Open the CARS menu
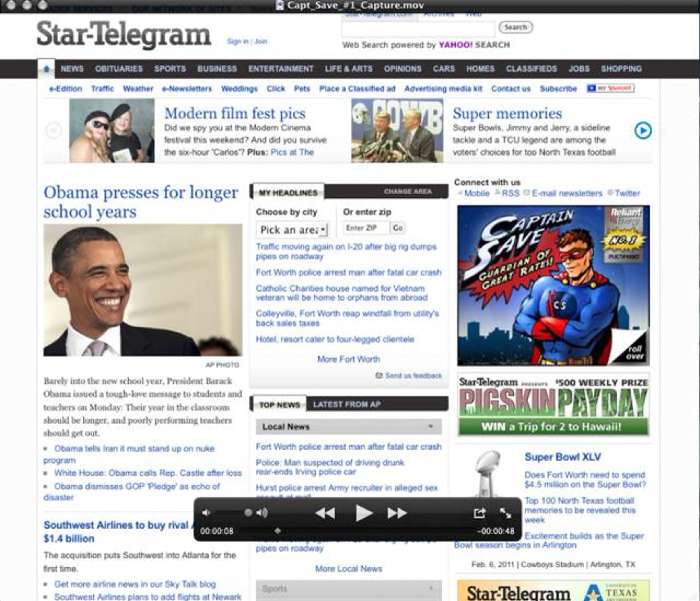The height and width of the screenshot is (601, 700). point(444,69)
